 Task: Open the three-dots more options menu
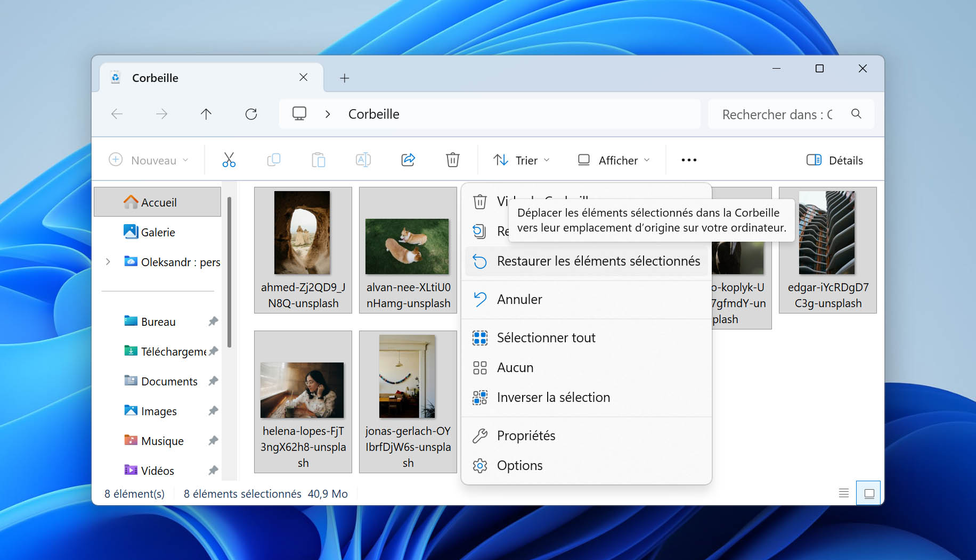pos(689,160)
